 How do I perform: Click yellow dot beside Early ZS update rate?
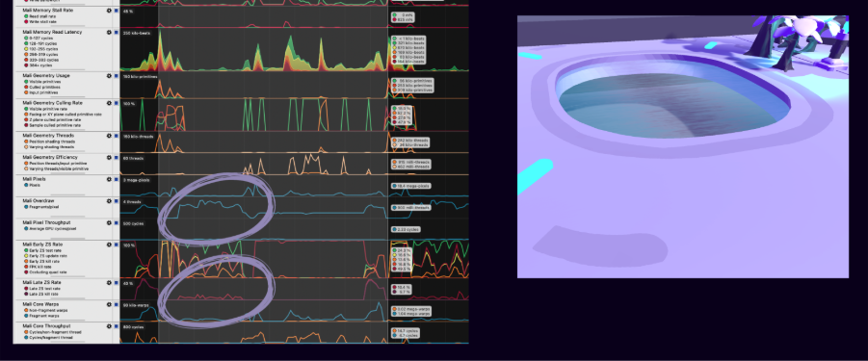pos(26,256)
